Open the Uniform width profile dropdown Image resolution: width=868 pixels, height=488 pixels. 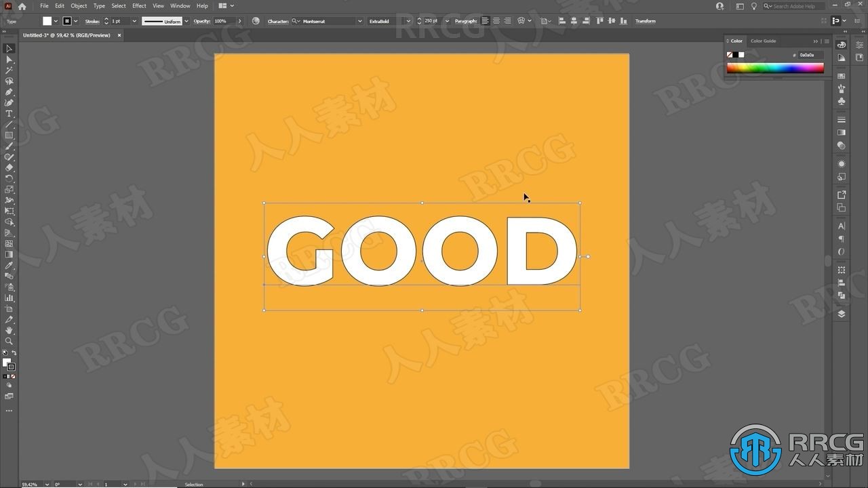(x=186, y=21)
